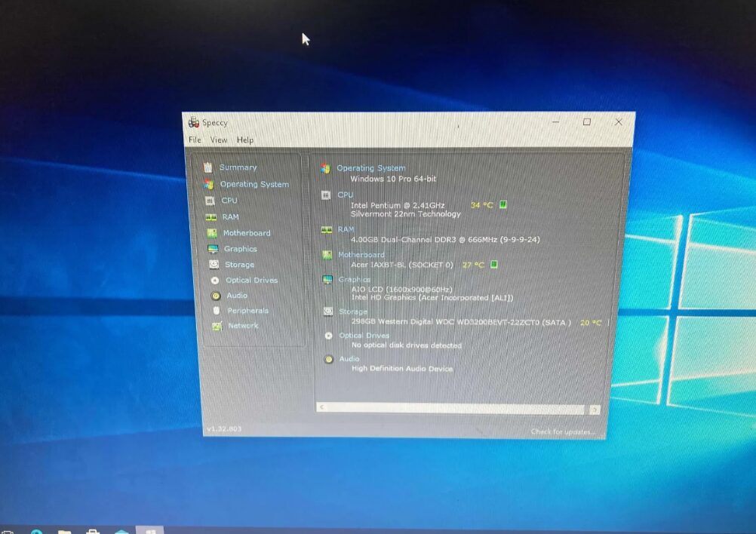Click the green indicator beside 34 °C
756x534 pixels.
(x=503, y=204)
